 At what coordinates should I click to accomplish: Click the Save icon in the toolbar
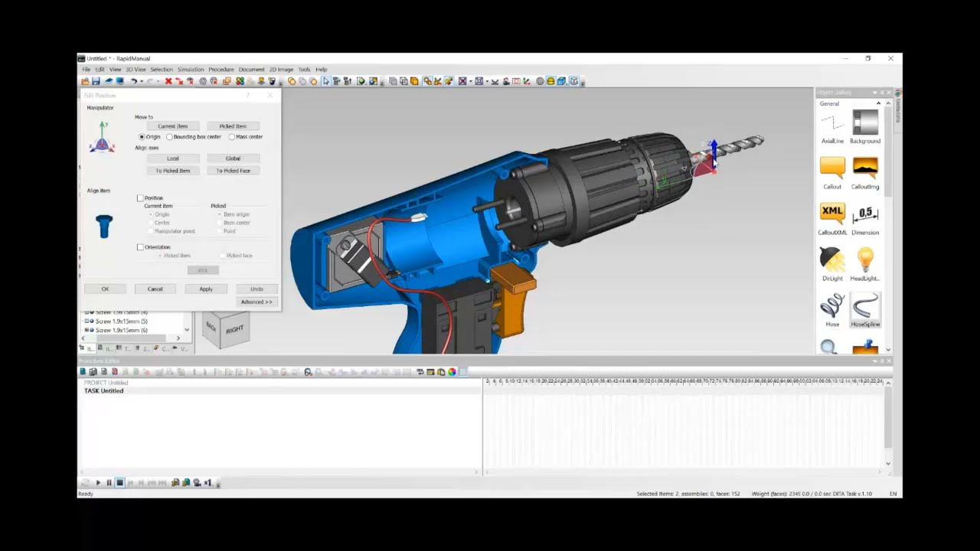(x=96, y=81)
